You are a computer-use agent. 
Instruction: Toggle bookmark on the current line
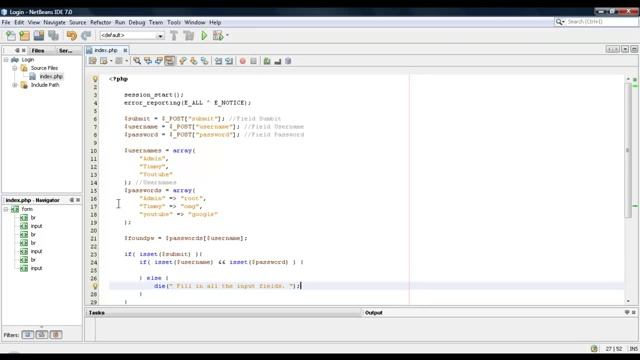click(204, 61)
